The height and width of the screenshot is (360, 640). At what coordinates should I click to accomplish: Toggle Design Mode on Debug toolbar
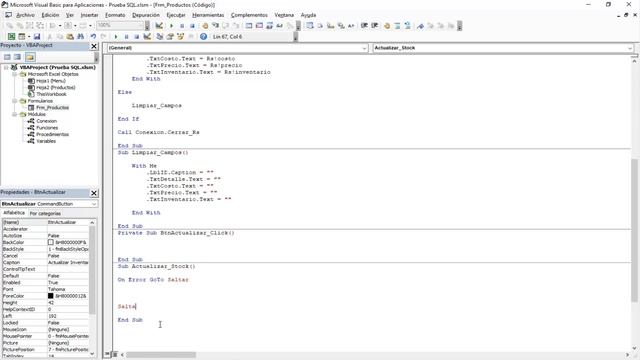[159, 26]
